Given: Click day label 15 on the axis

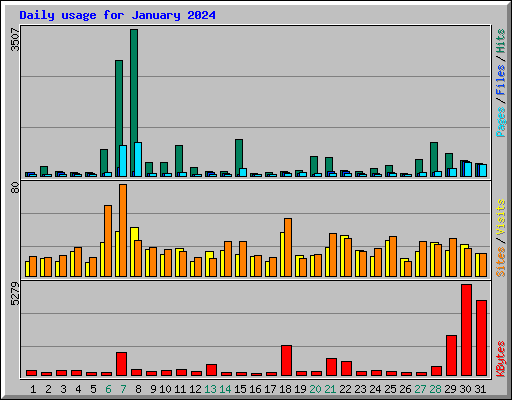Looking at the screenshot, I should 240,389.
